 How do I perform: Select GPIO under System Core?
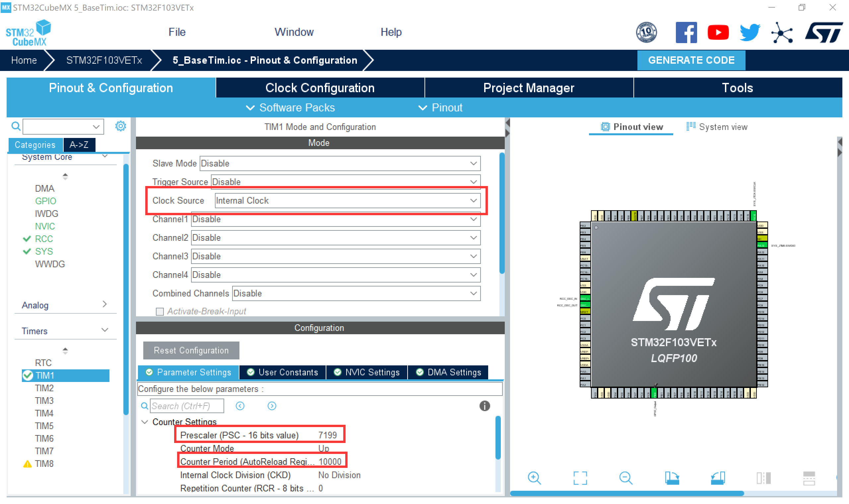45,201
